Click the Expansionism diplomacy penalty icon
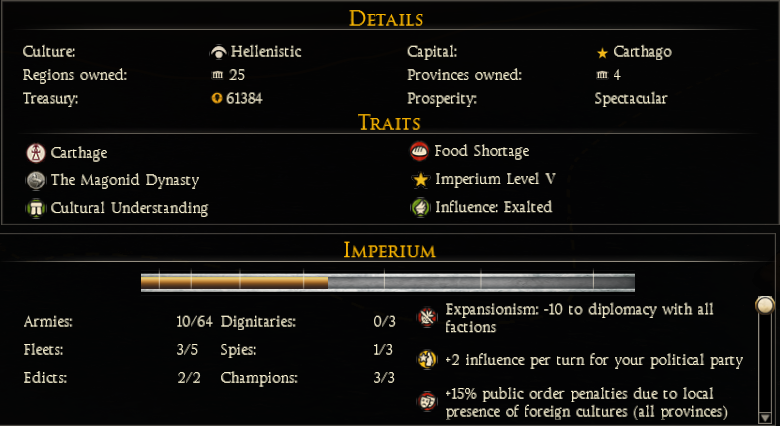Viewport: 780px width, 426px height. click(x=427, y=318)
